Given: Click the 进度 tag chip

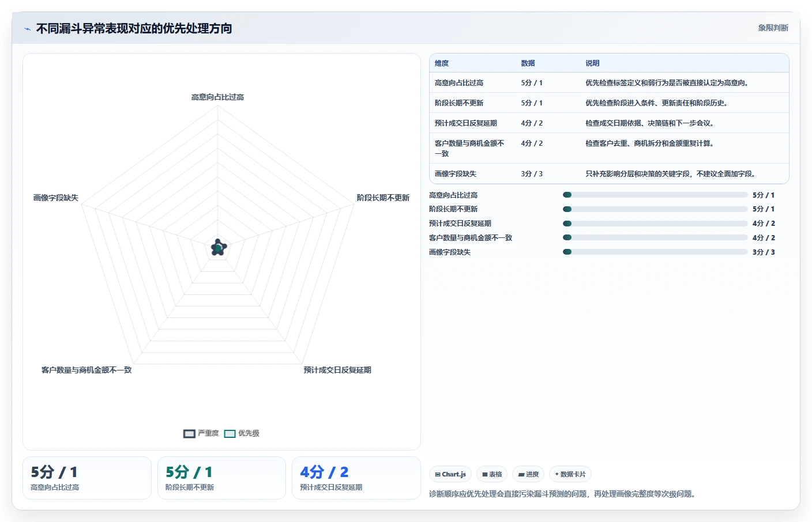Looking at the screenshot, I should (x=528, y=474).
